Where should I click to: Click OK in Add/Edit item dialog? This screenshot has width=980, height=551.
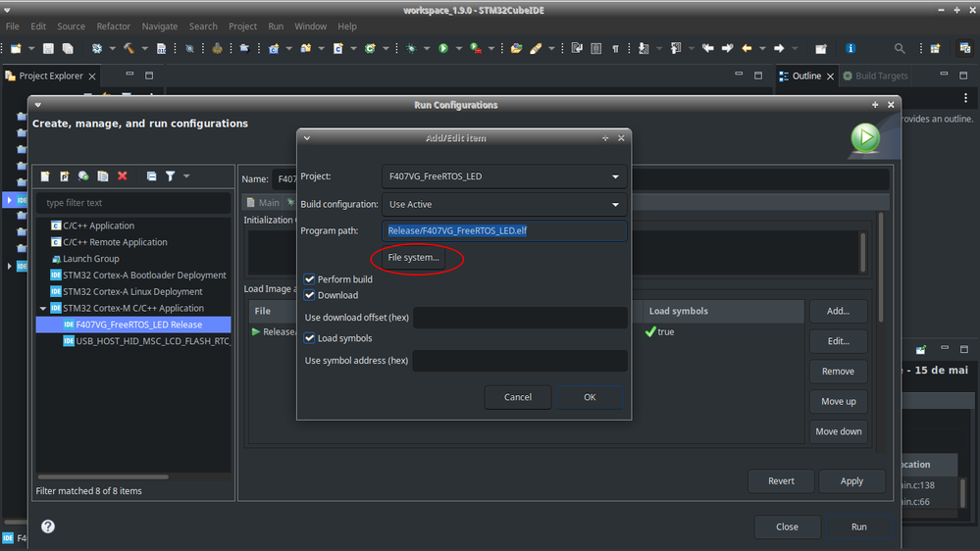pyautogui.click(x=590, y=397)
